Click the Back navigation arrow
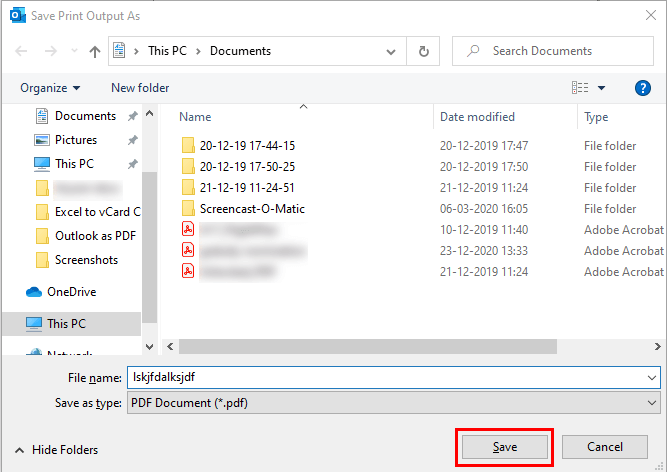 pos(21,51)
